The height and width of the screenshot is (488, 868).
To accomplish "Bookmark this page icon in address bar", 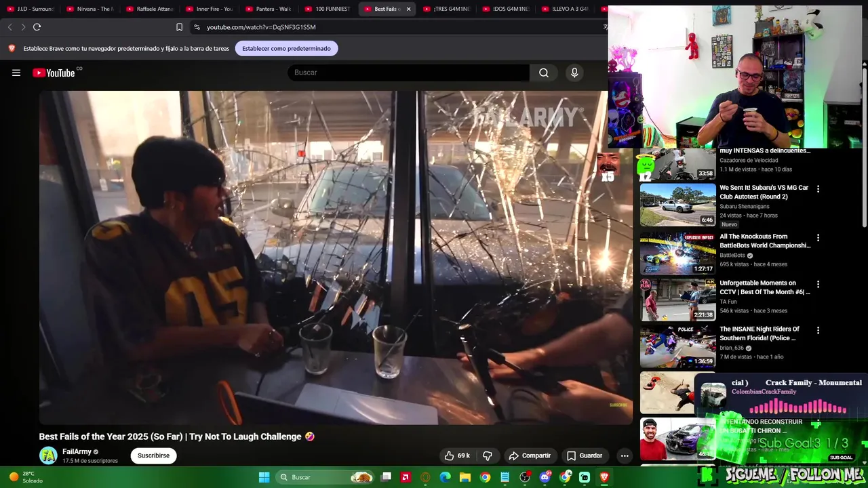I will (179, 27).
